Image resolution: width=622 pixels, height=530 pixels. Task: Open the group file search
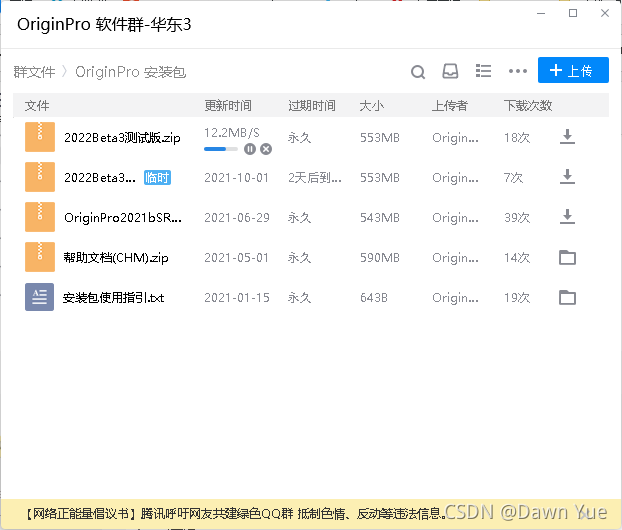click(418, 72)
